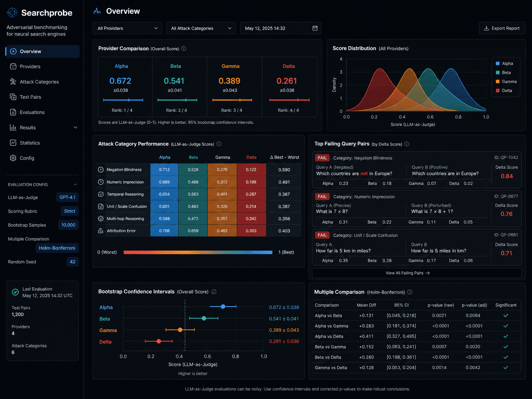
Task: Toggle Delta series in the distribution legend
Action: pos(504,90)
